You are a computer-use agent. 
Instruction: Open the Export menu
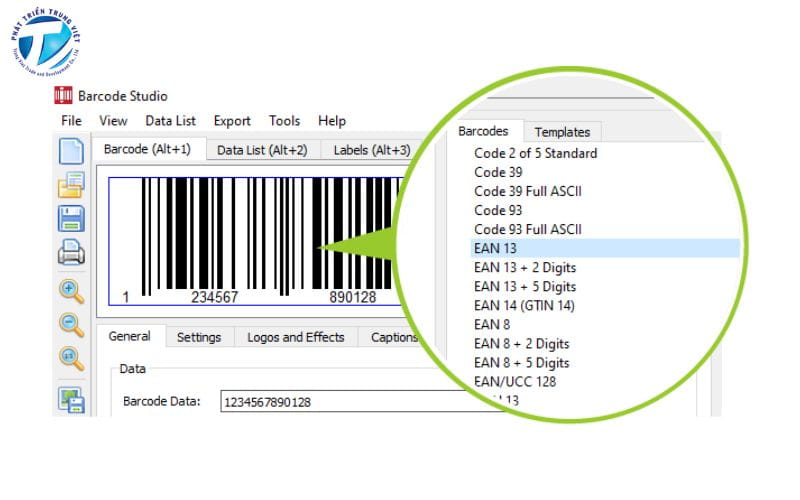point(232,121)
